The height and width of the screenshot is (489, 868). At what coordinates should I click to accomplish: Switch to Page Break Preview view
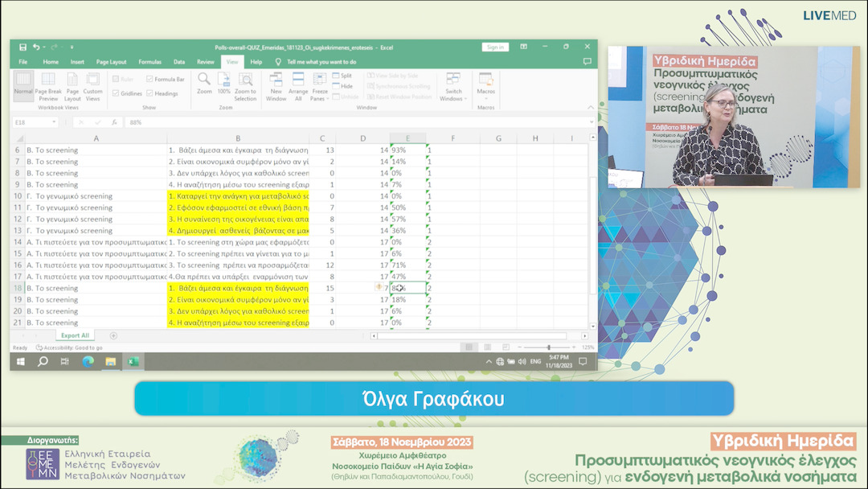pos(48,84)
